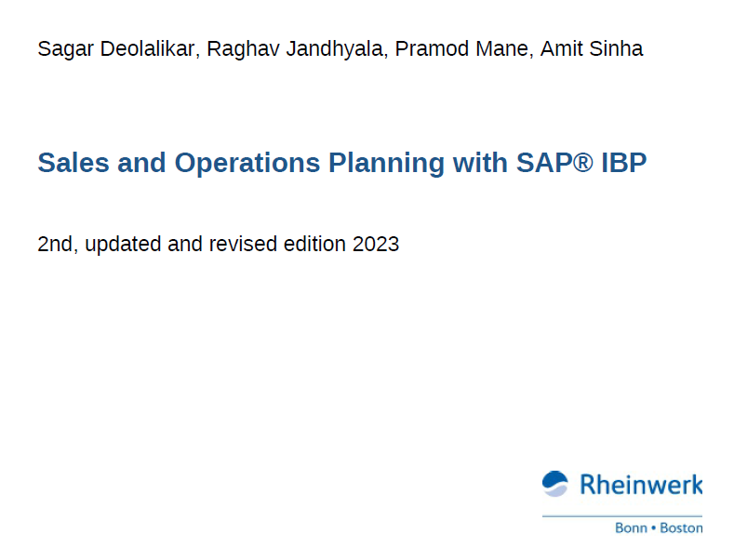Select author name Amit Sinha
This screenshot has height=560, width=734.
[592, 48]
